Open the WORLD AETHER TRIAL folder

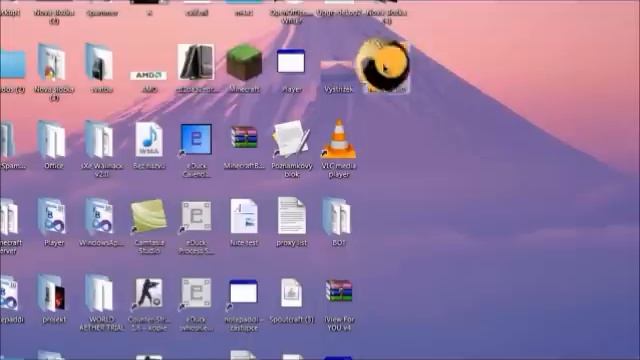pos(100,293)
